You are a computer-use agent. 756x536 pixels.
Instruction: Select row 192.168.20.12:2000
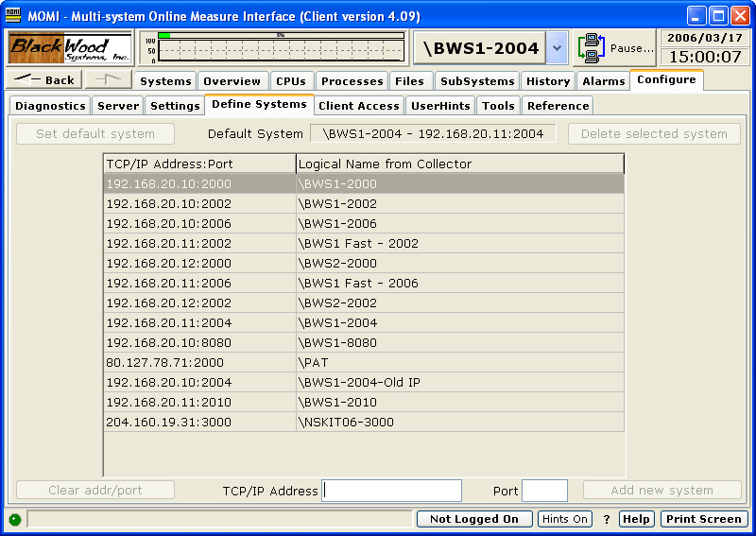[364, 263]
